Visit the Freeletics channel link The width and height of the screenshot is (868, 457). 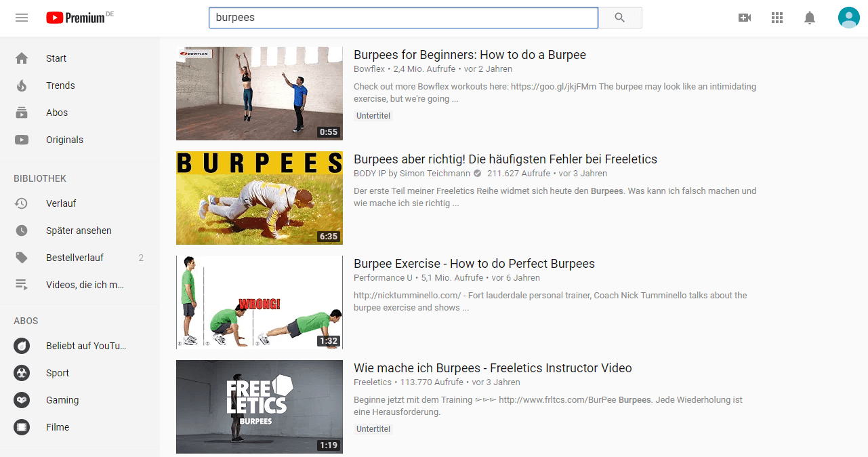(373, 382)
